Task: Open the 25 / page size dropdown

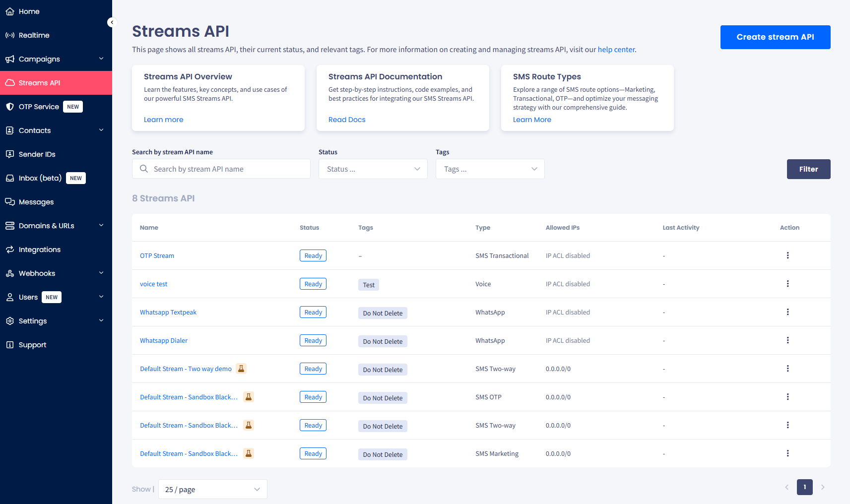Action: pyautogui.click(x=213, y=489)
